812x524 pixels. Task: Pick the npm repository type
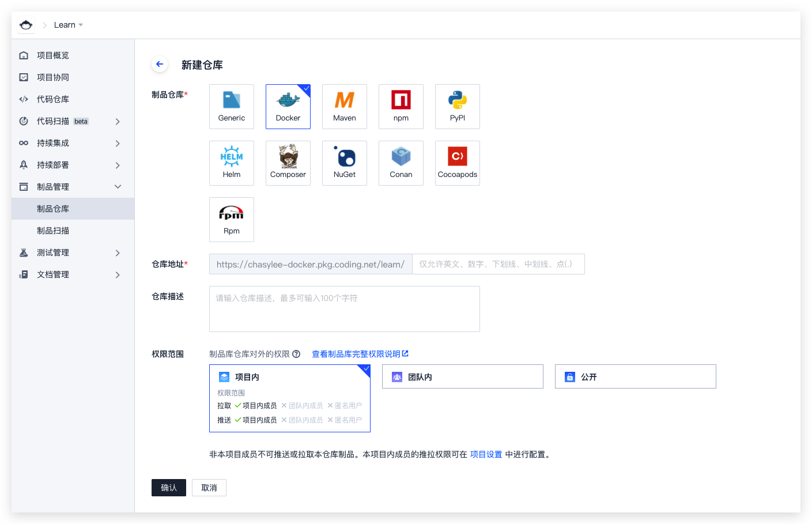[x=401, y=106]
